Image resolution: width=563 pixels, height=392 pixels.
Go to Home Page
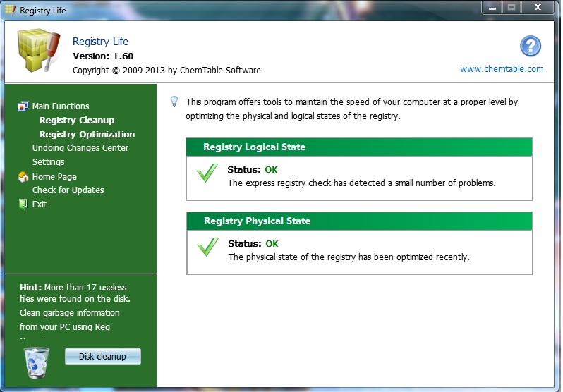pos(54,177)
